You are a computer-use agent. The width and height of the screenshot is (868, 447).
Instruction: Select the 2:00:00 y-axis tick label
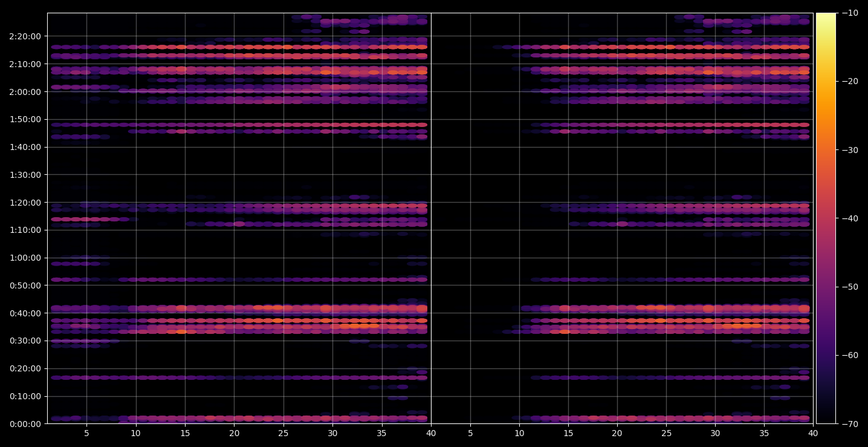pos(25,92)
